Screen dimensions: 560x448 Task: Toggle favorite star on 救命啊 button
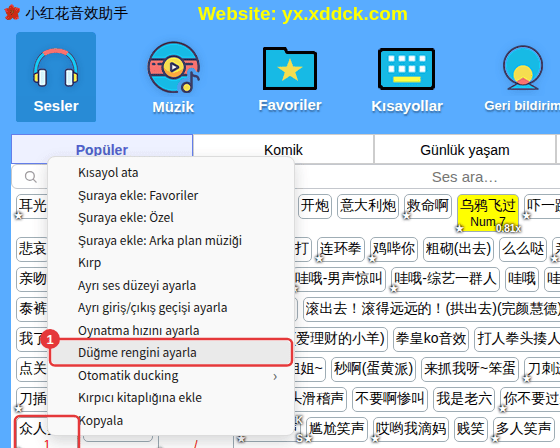[406, 216]
